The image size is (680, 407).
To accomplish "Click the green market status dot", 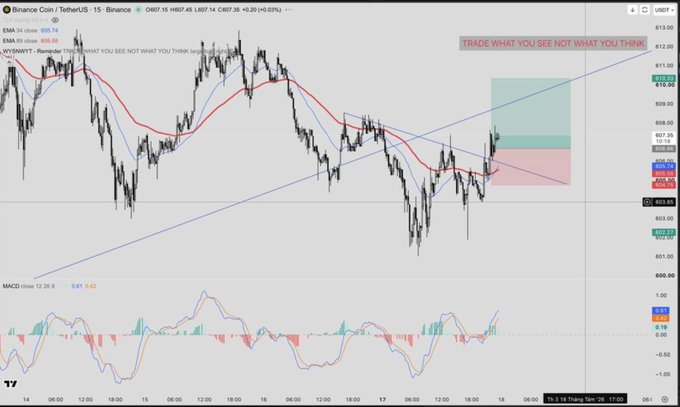I will [x=138, y=10].
